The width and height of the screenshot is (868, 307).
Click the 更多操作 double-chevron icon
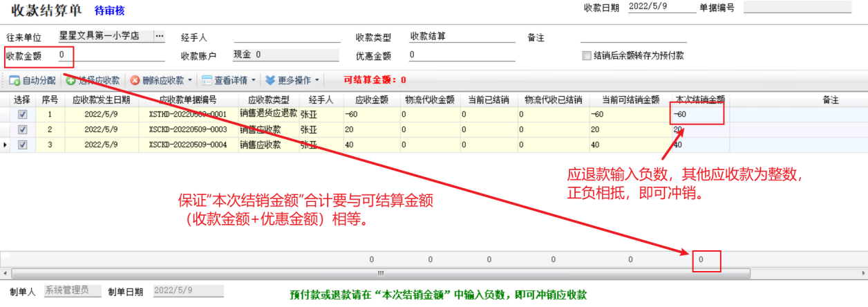[270, 80]
